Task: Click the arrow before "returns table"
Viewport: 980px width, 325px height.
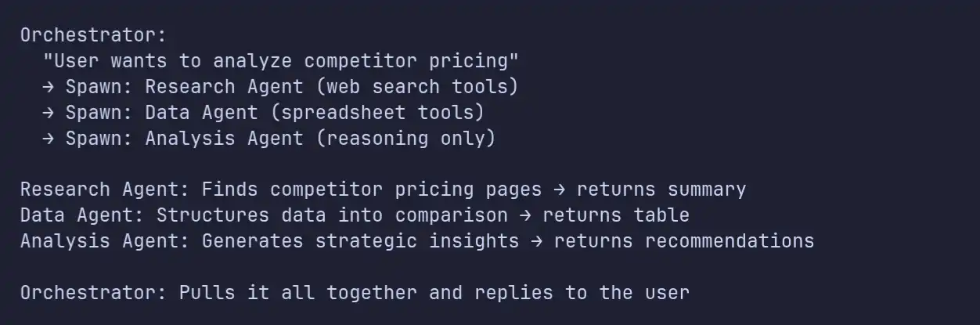Action: point(524,215)
